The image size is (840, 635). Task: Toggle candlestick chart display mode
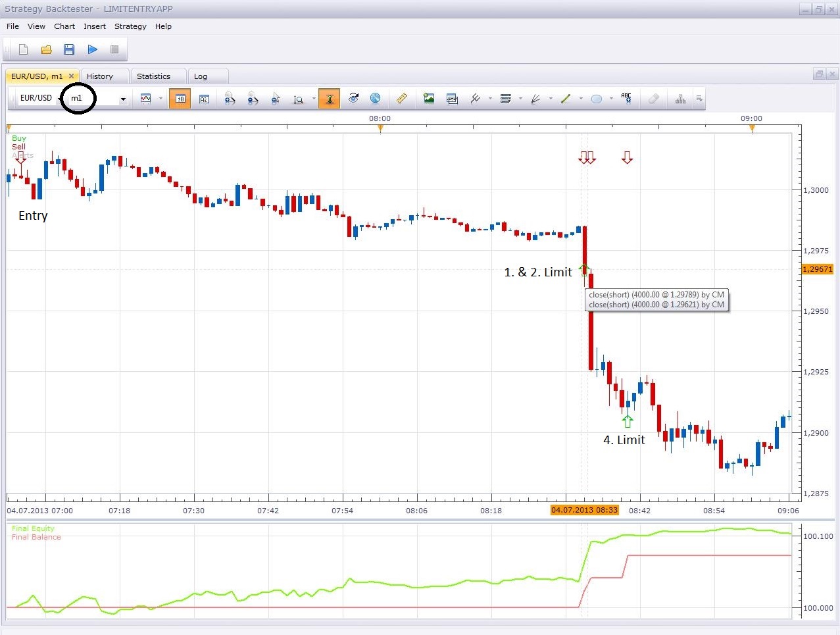180,98
